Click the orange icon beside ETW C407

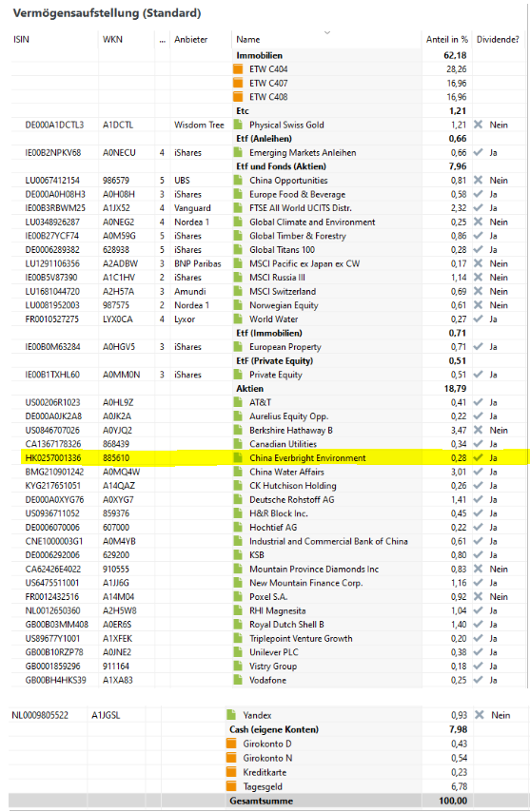coord(238,83)
